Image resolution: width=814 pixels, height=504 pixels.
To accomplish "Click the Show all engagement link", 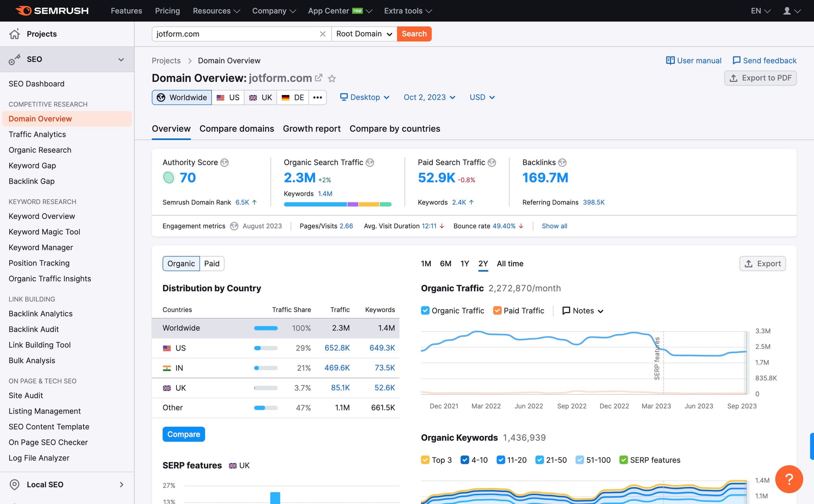I will coord(554,226).
